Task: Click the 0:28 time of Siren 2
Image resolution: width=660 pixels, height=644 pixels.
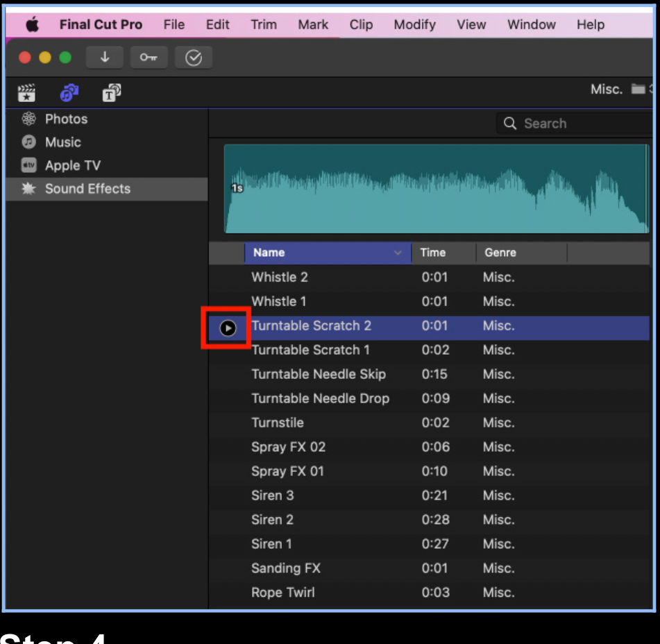Action: pyautogui.click(x=436, y=520)
